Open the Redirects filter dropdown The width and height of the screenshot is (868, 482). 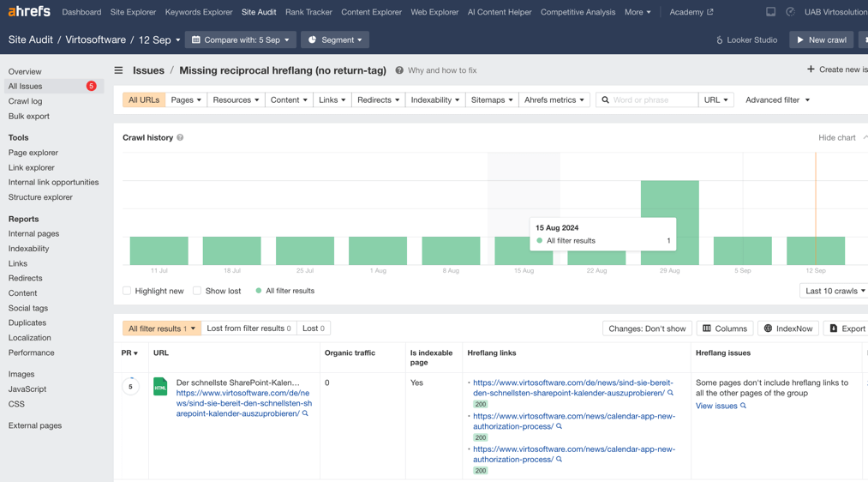(378, 99)
